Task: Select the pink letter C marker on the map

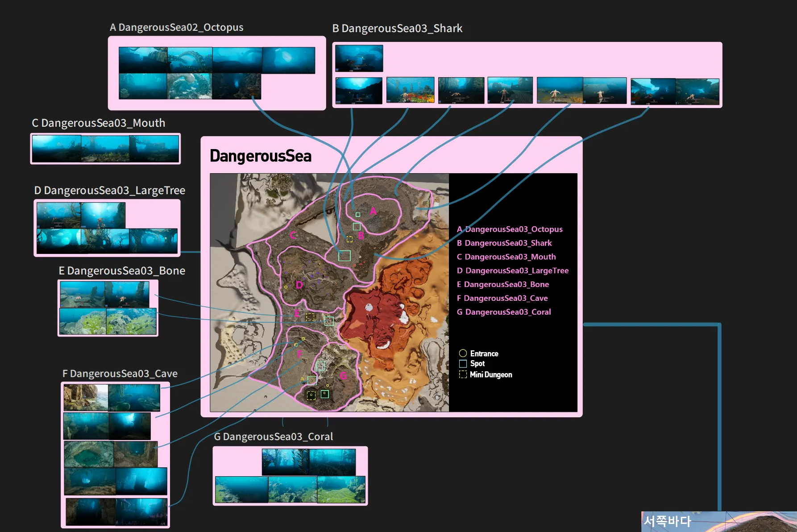Action: (293, 235)
